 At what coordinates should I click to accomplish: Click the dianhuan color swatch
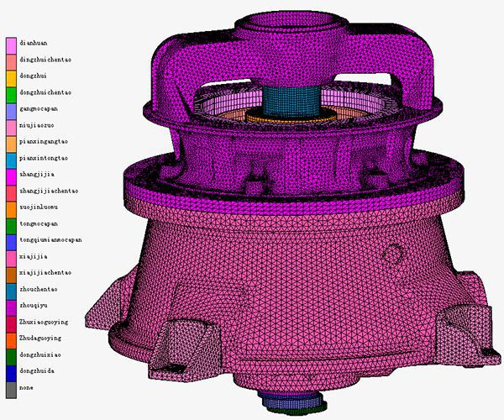pos(11,43)
